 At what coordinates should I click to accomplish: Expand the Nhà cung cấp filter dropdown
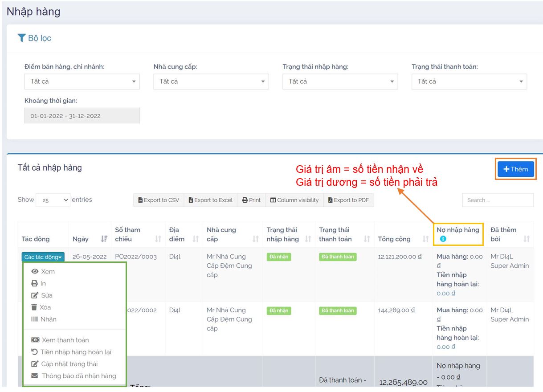coord(211,82)
